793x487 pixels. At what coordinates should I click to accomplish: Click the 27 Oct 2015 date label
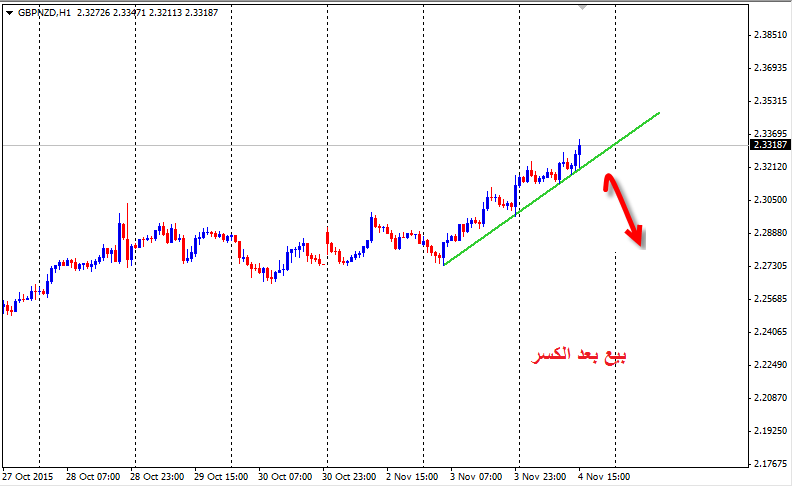click(27, 476)
